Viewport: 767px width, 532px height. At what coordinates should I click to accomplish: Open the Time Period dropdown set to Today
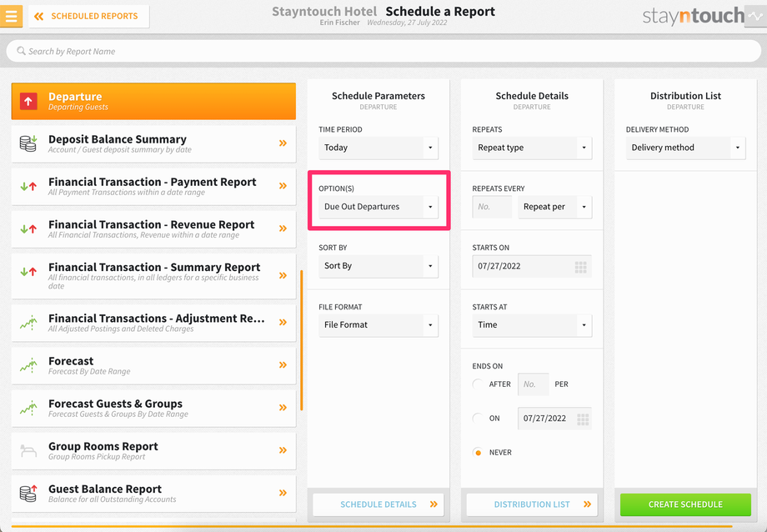378,148
